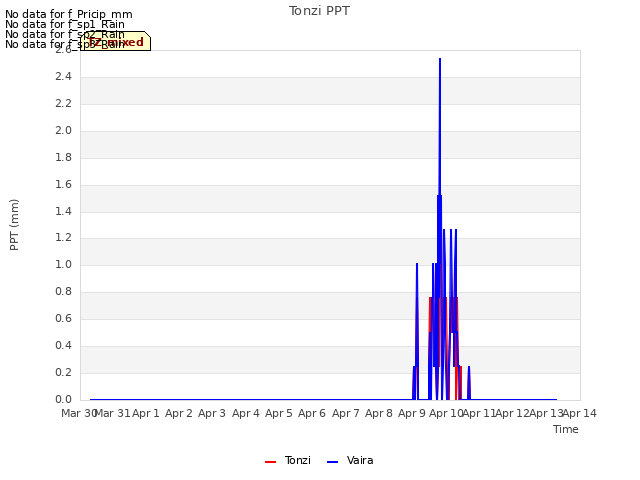Screen dimensions: 640x480
Task: Click the 'Time' x-axis label
Action: pos(566,429)
